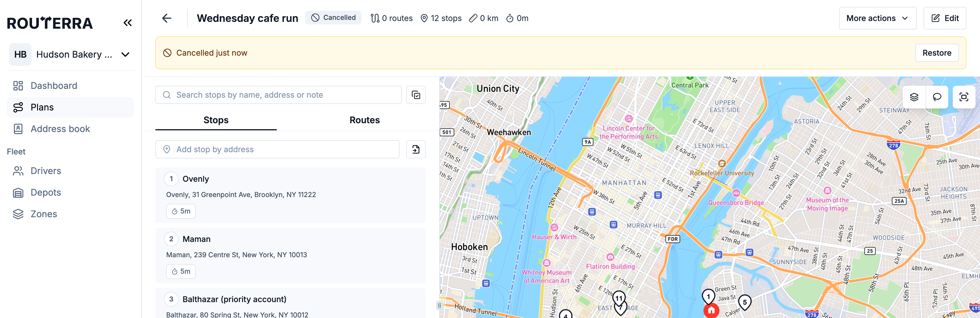Activate the lasso selection map tool

click(x=937, y=97)
